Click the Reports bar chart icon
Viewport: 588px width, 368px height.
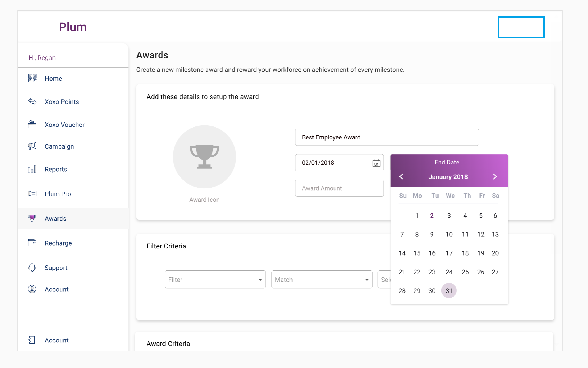32,169
